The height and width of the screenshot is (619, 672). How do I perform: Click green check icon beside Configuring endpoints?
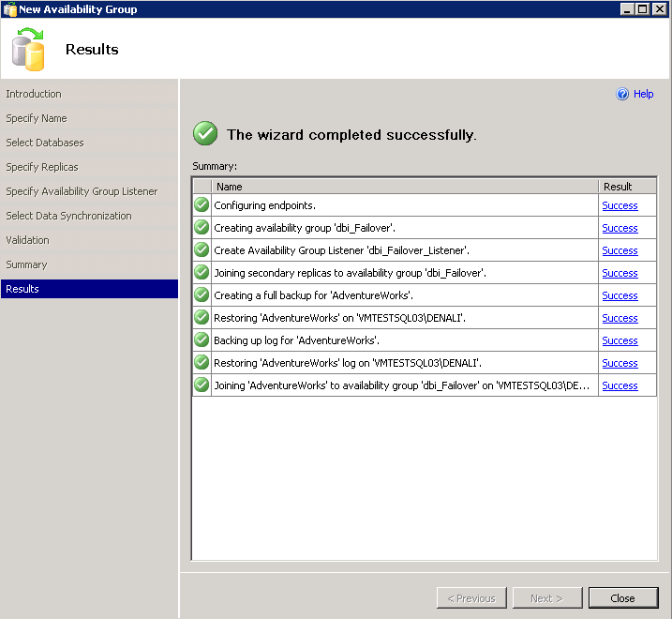coord(202,205)
